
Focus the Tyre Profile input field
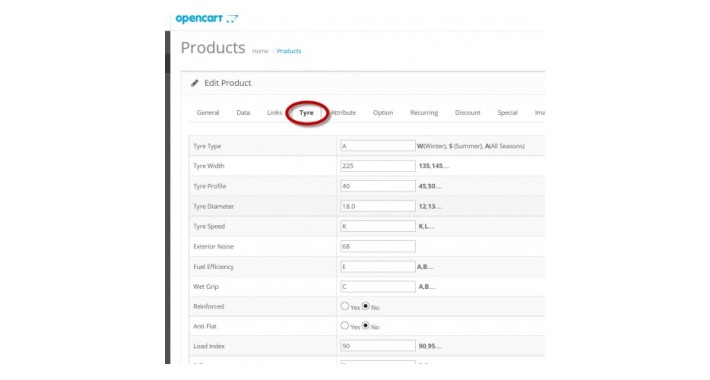pos(378,186)
